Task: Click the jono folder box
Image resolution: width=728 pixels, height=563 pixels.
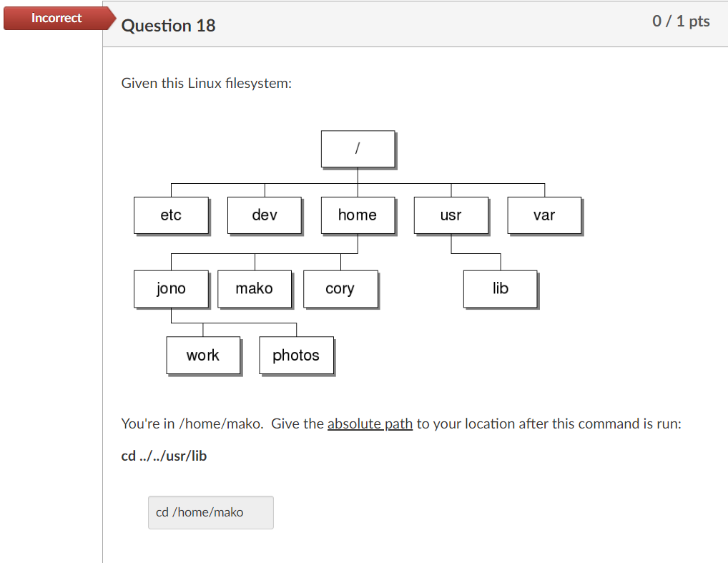Action: point(171,288)
